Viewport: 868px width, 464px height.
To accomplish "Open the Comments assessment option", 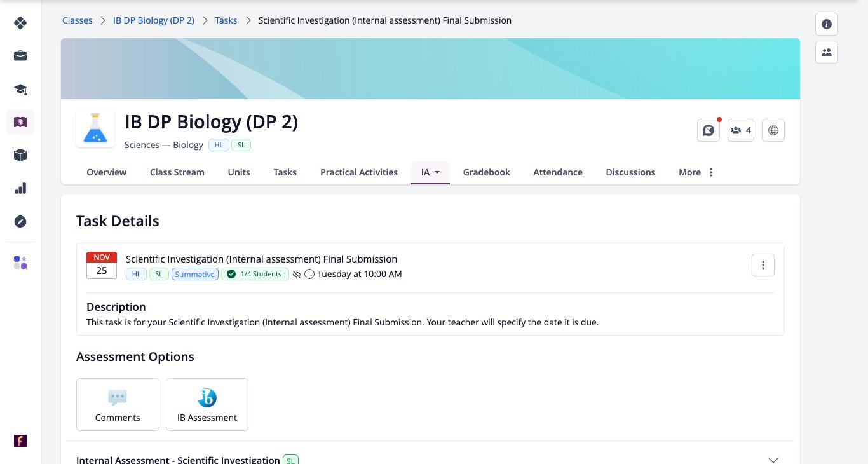I will coord(118,404).
